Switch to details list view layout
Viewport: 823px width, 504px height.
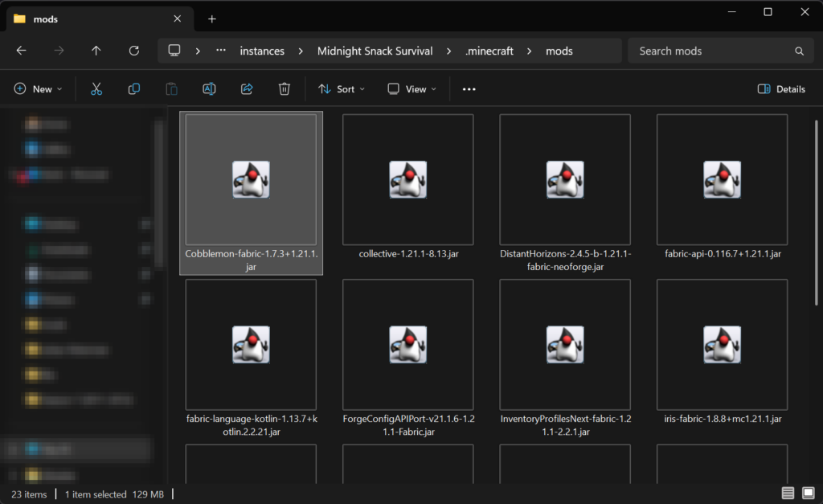pyautogui.click(x=788, y=494)
